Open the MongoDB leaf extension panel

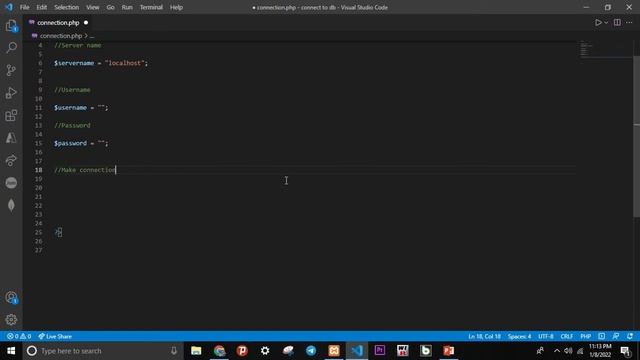(11, 205)
